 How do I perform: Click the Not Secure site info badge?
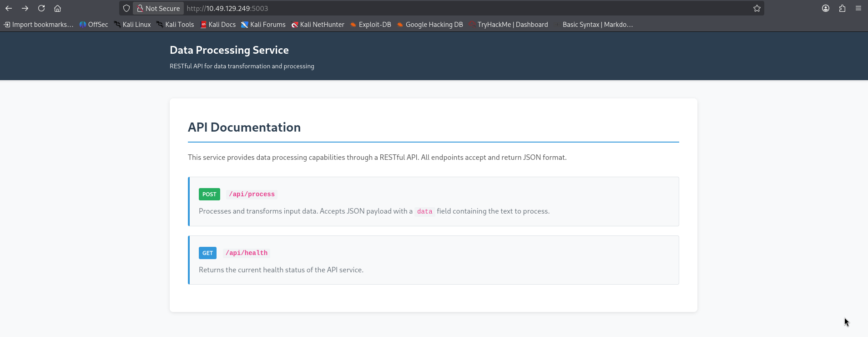(x=158, y=8)
